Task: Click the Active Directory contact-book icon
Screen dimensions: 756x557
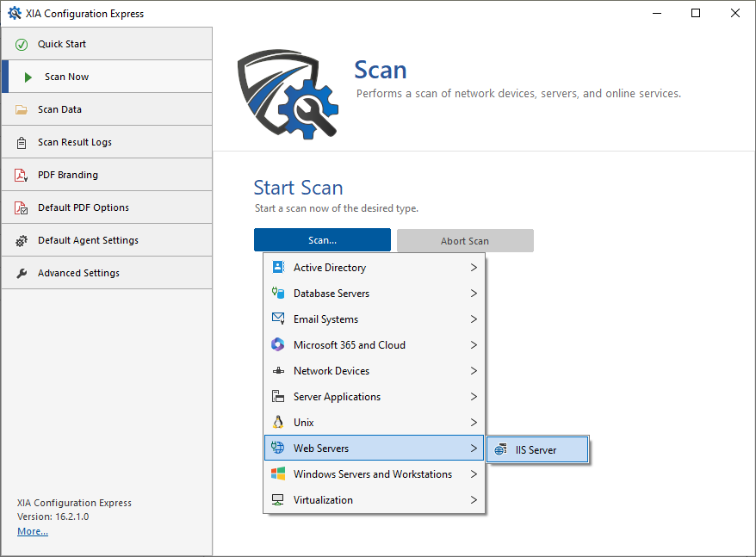Action: [278, 267]
